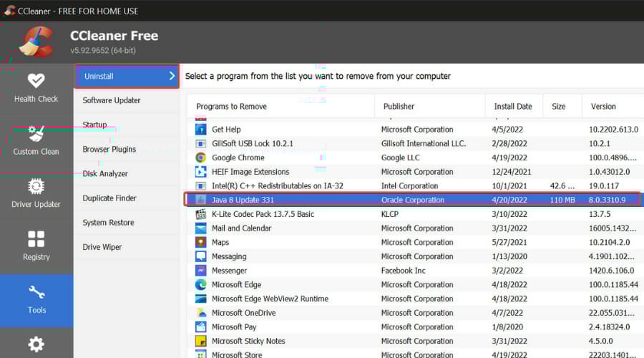
Task: Select Tools wrench icon
Action: 36,292
